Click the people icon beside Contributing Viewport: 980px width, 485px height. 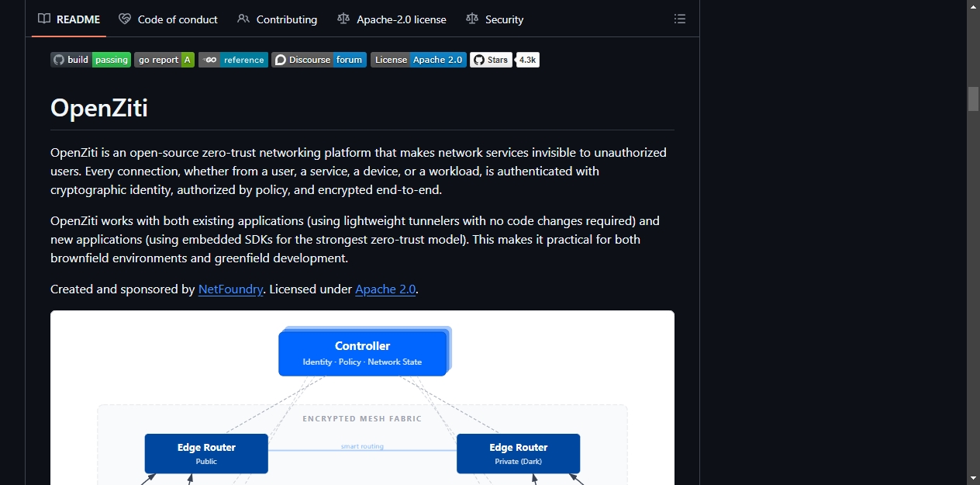(243, 19)
